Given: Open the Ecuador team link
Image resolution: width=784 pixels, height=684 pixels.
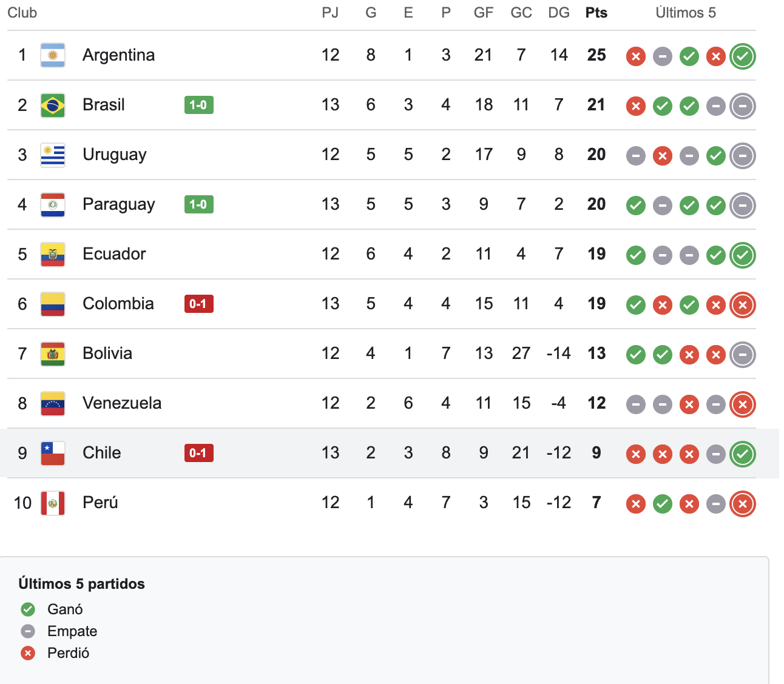Looking at the screenshot, I should click(114, 254).
